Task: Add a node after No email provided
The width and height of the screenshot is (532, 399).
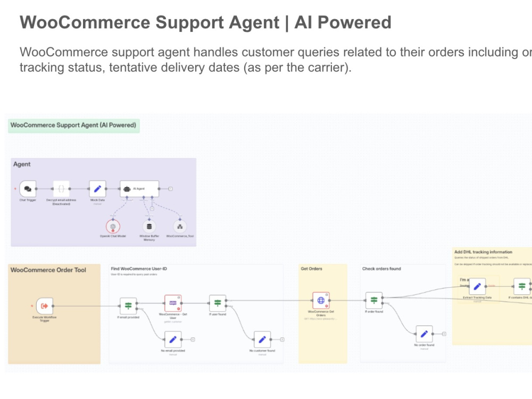Action: (193, 339)
